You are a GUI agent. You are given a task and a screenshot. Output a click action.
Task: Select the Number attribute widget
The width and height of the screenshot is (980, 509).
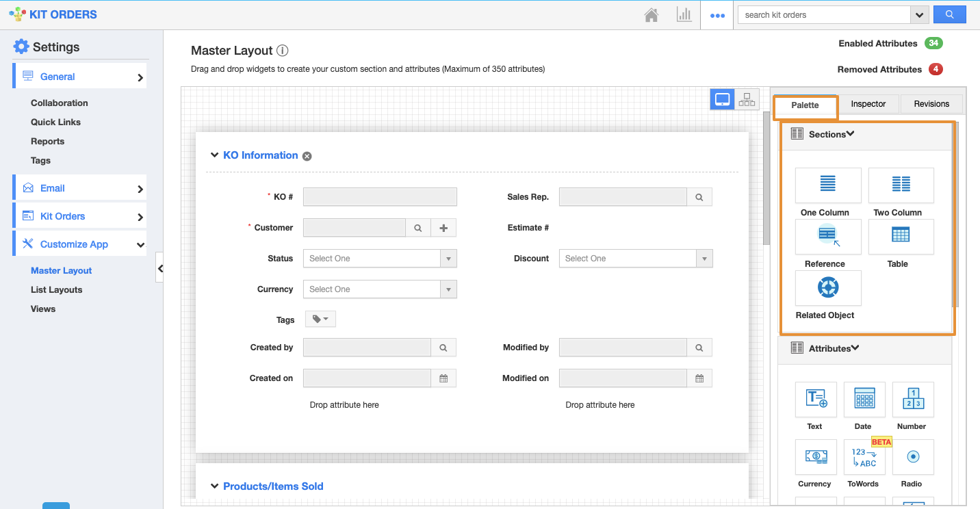(913, 400)
